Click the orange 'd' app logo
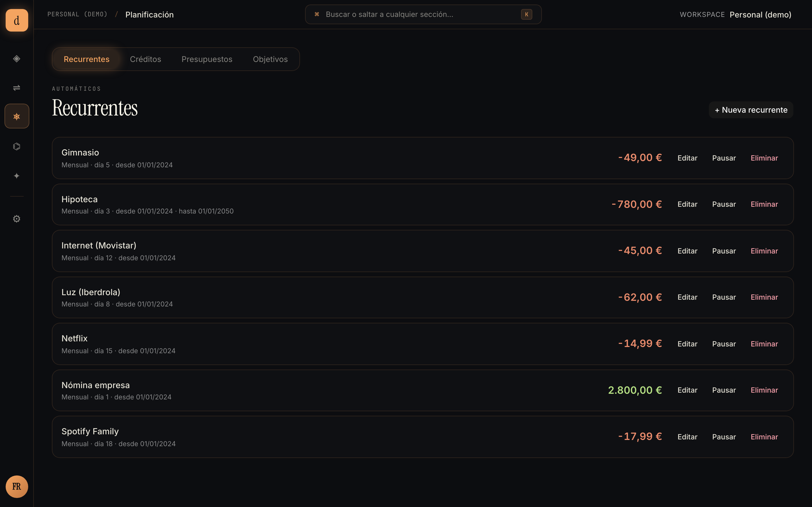The height and width of the screenshot is (507, 812). point(17,21)
